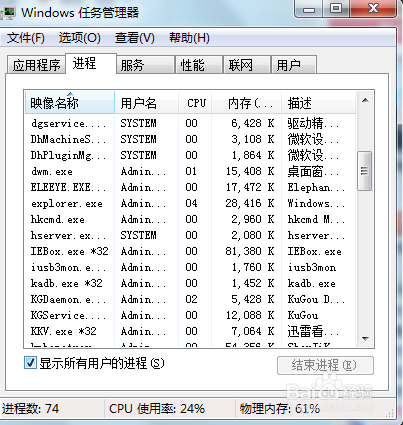Image resolution: width=403 pixels, height=425 pixels.
Task: Switch to the 服务 tab
Action: pyautogui.click(x=145, y=64)
